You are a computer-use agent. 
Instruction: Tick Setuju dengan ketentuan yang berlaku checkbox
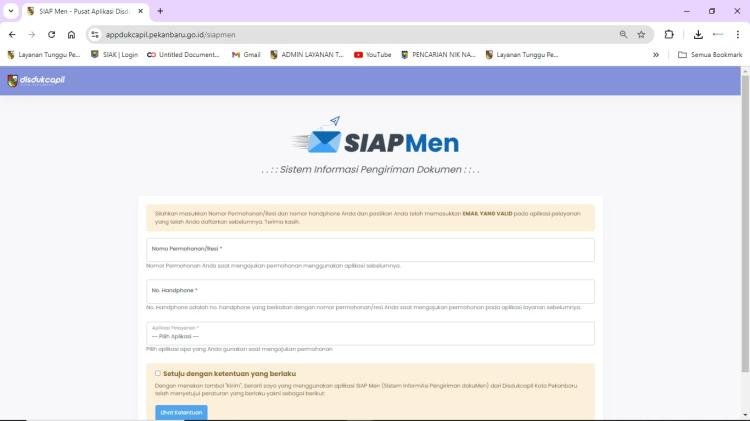(158, 373)
